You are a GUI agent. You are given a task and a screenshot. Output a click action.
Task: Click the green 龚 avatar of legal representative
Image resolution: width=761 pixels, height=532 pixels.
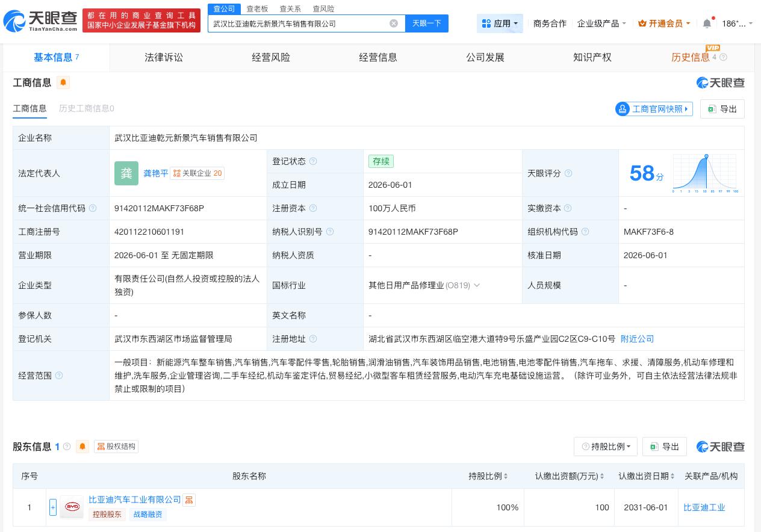pos(126,173)
